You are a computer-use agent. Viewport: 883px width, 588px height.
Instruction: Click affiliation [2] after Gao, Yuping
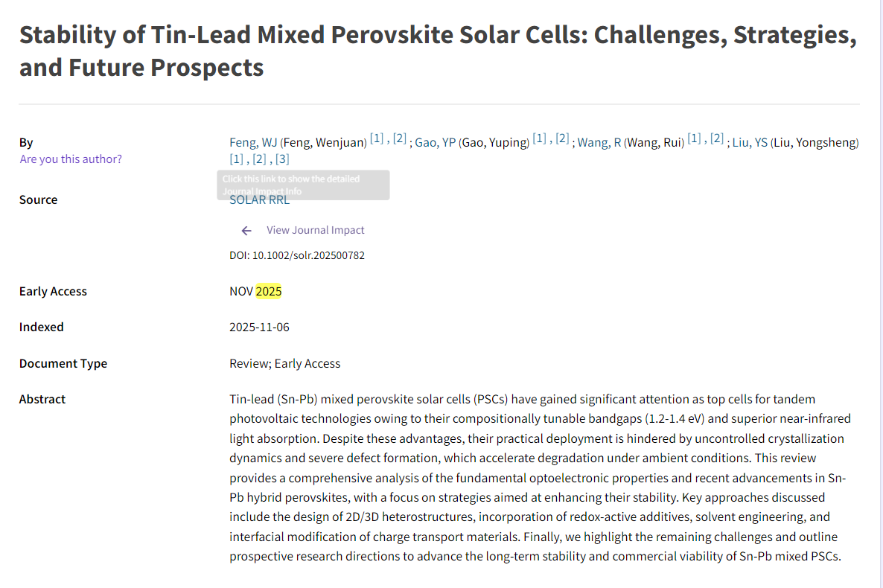click(x=562, y=138)
